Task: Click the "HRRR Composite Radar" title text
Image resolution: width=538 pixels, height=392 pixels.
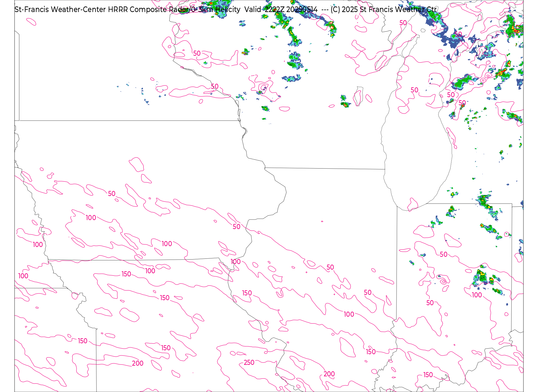Action: point(148,10)
